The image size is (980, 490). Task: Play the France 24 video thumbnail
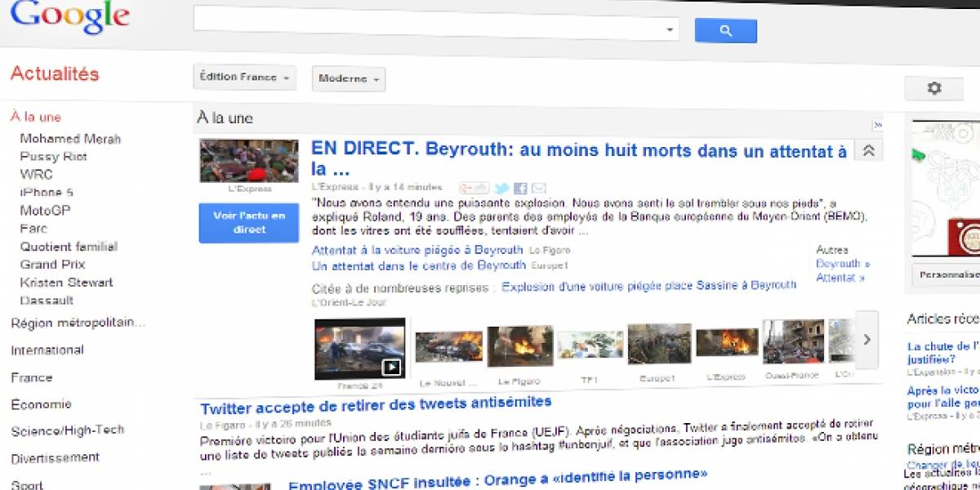click(360, 349)
